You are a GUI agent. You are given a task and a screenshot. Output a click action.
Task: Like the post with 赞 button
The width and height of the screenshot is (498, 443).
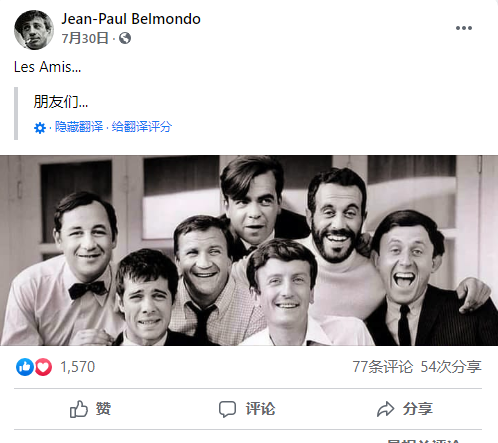click(x=92, y=409)
